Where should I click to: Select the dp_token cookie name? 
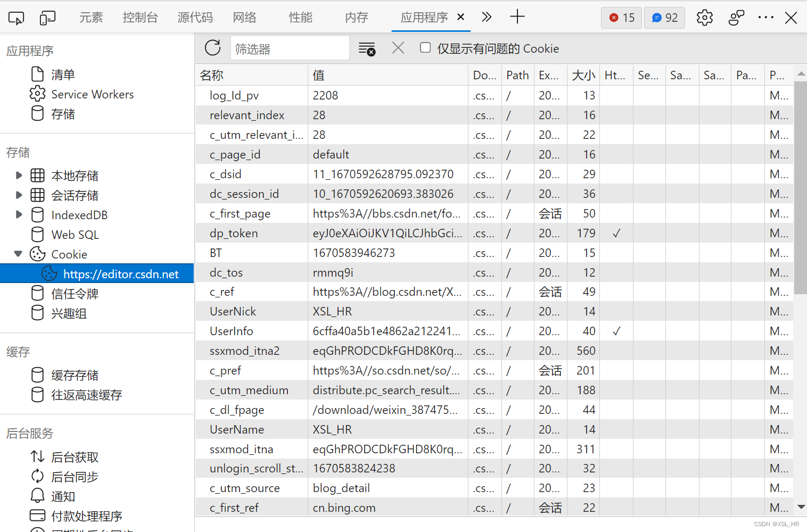pos(234,233)
